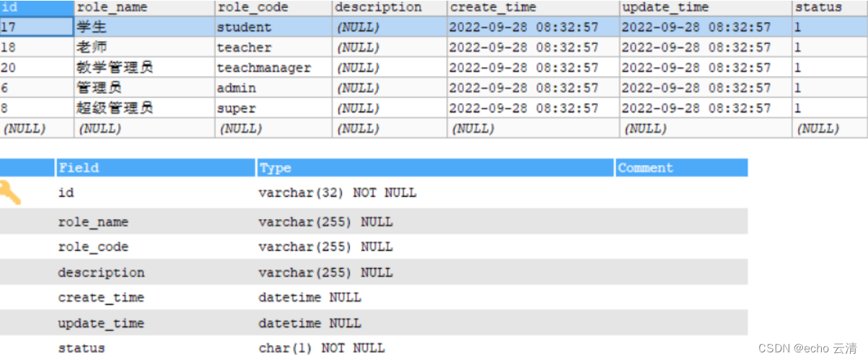The image size is (868, 361).
Task: Select the 教学管理员 role name cell
Action: [x=144, y=68]
